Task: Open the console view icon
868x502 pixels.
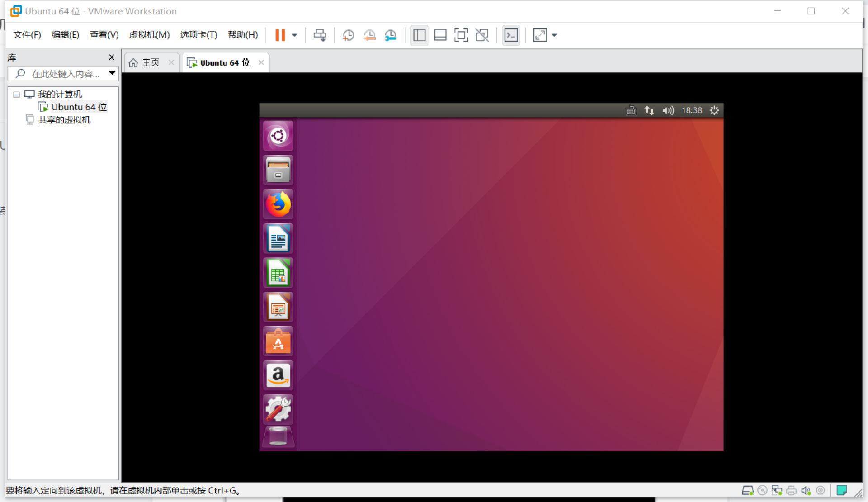Action: (x=511, y=35)
